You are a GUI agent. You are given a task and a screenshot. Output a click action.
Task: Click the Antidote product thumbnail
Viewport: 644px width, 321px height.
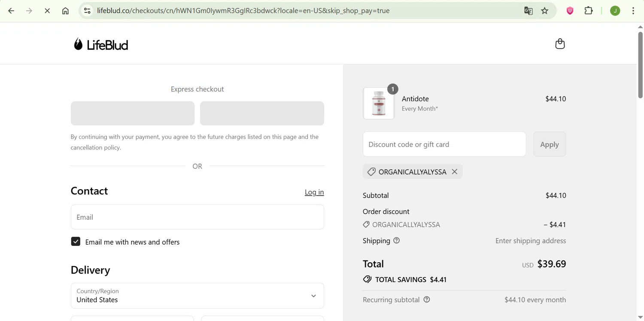coord(379,103)
